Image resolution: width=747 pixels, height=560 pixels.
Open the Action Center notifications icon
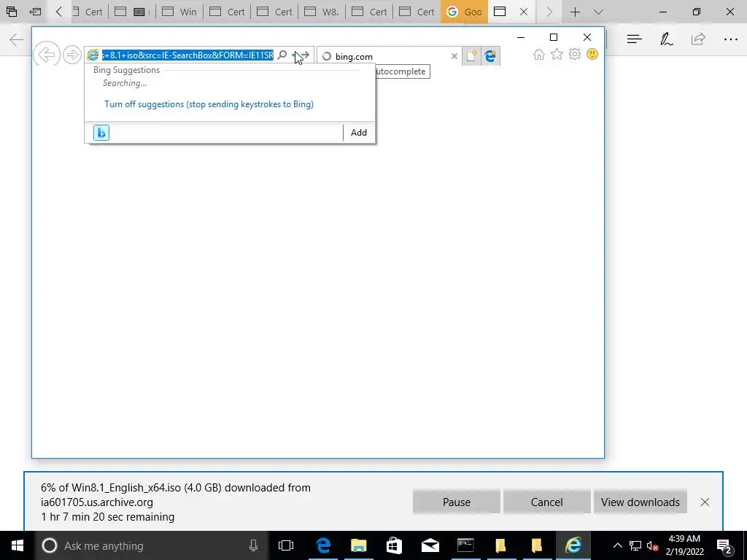724,545
